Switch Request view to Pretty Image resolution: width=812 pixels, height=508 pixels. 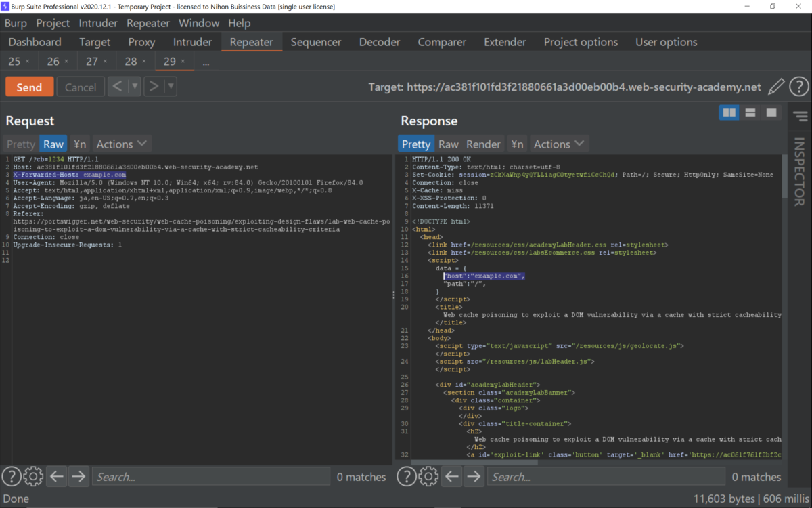pos(20,144)
